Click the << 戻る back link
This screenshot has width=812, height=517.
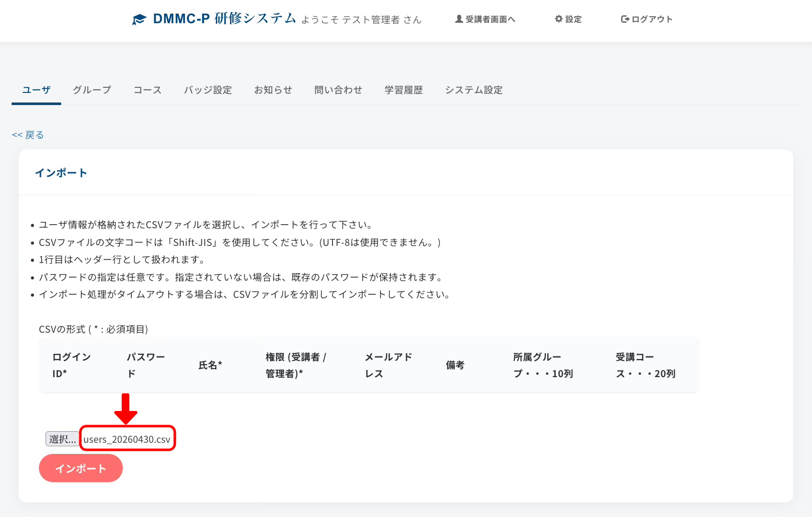coord(28,135)
